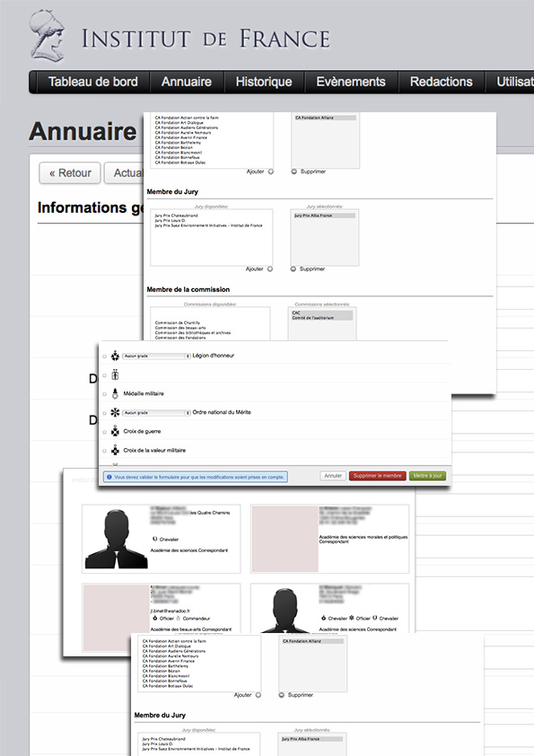Enable the Croix de guerre checkbox
This screenshot has height=756, width=534.
tap(105, 432)
